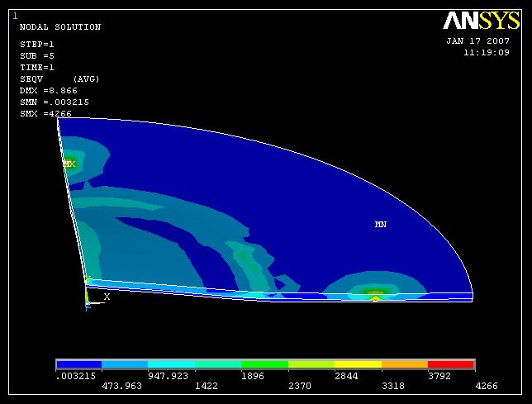Click the yellow legend color band
532x404 pixels.
[x=358, y=364]
